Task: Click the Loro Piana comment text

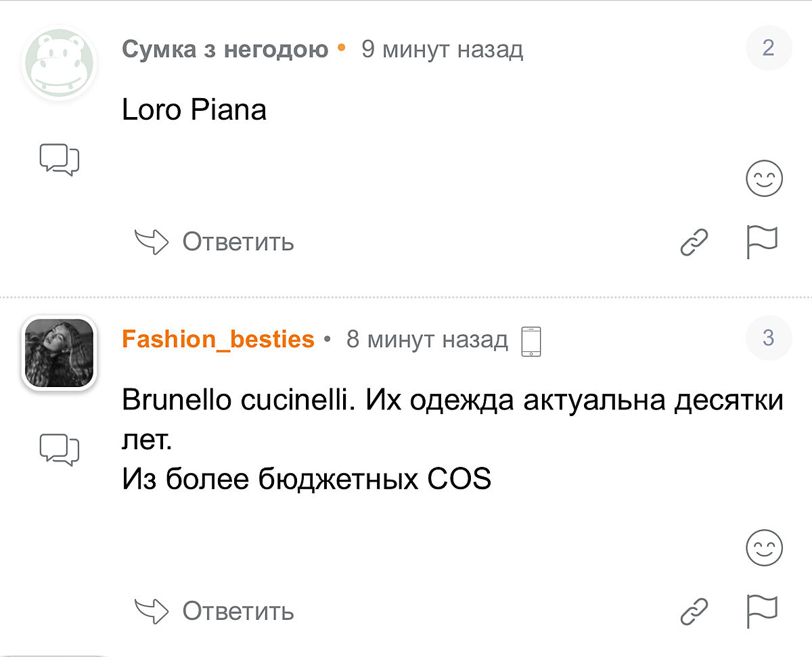Action: pos(194,110)
